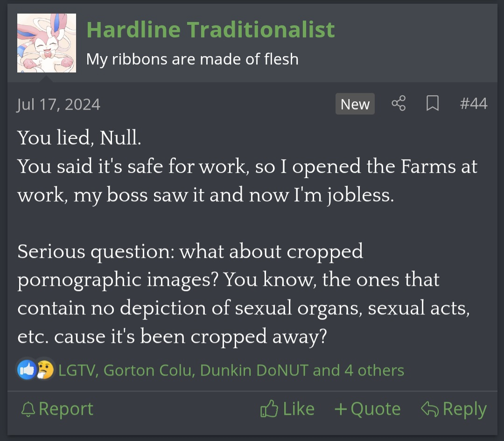
Task: Click the blue thumbs-up reaction icon
Action: point(27,370)
